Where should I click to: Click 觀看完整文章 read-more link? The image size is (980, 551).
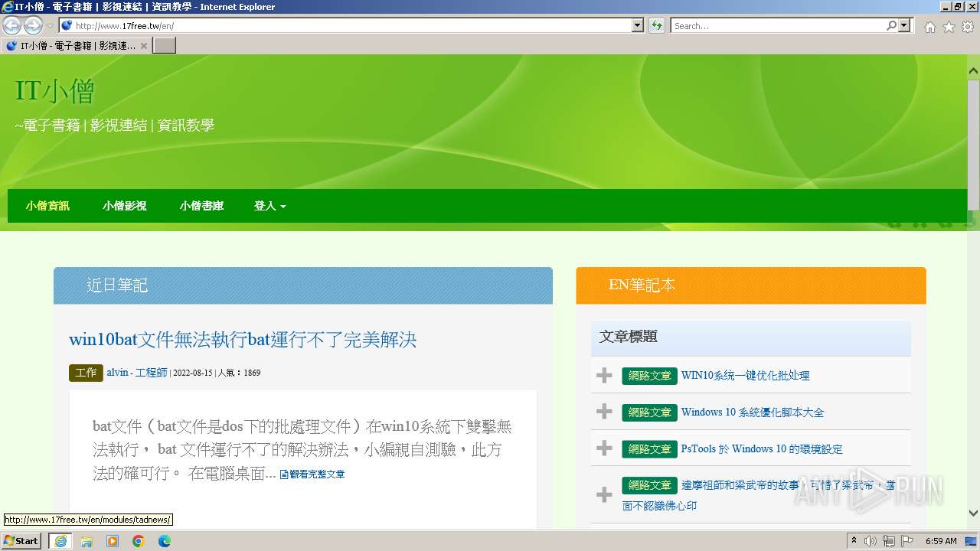(x=312, y=474)
